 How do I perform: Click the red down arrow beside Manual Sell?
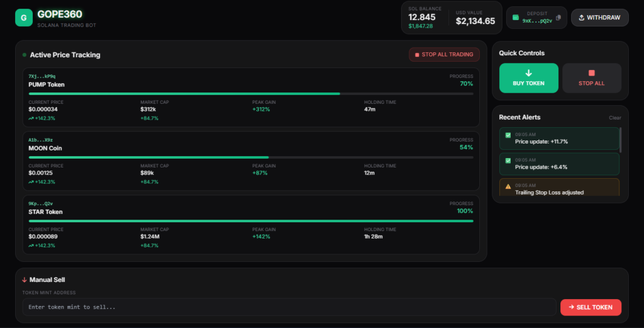click(25, 280)
